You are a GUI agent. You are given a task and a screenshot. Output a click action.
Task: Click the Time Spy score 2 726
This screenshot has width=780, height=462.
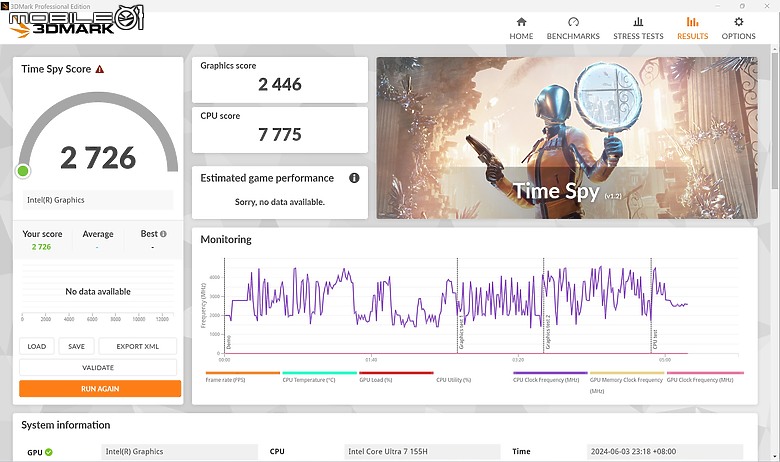[98, 158]
